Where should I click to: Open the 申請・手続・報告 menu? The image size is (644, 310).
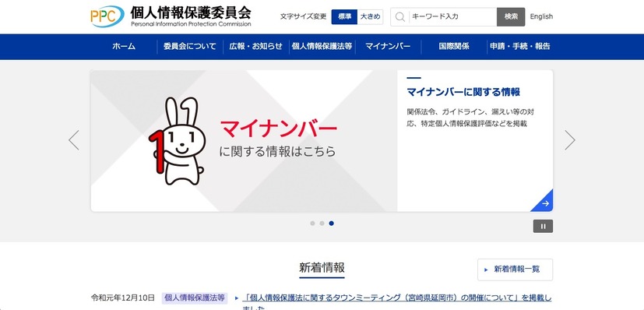(x=520, y=47)
